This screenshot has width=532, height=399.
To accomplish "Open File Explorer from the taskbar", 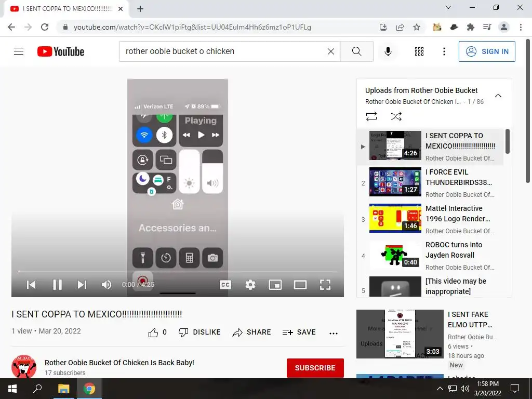I will (x=63, y=389).
